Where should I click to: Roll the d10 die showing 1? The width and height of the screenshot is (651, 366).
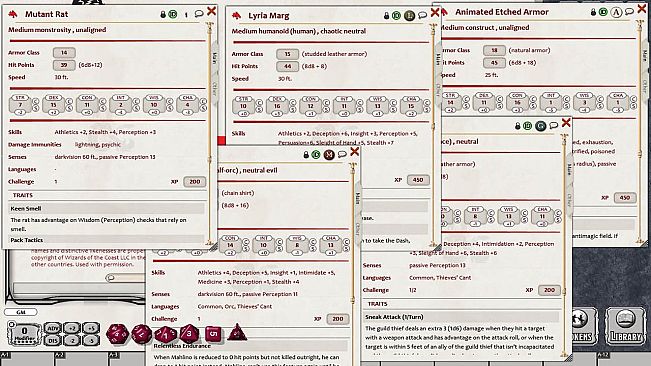point(166,334)
